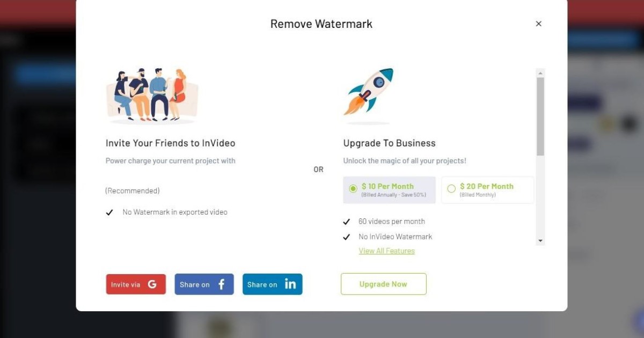The image size is (644, 338).
Task: Click the checkmark beside No Watermark in exported video
Action: click(109, 212)
